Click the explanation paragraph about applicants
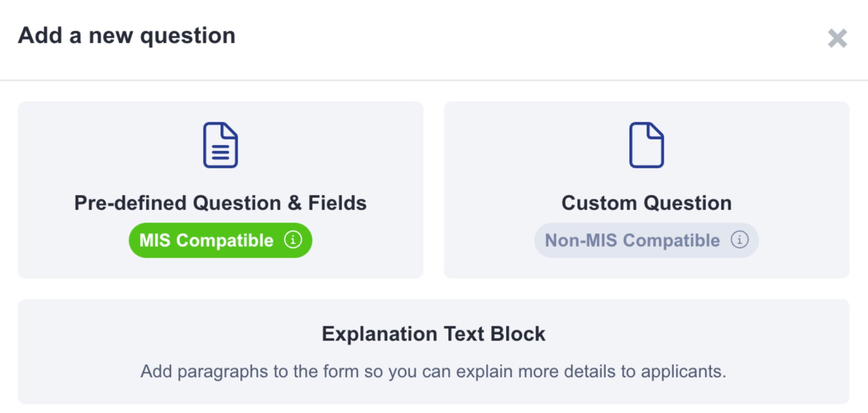Viewport: 868px width, 413px height. tap(434, 371)
